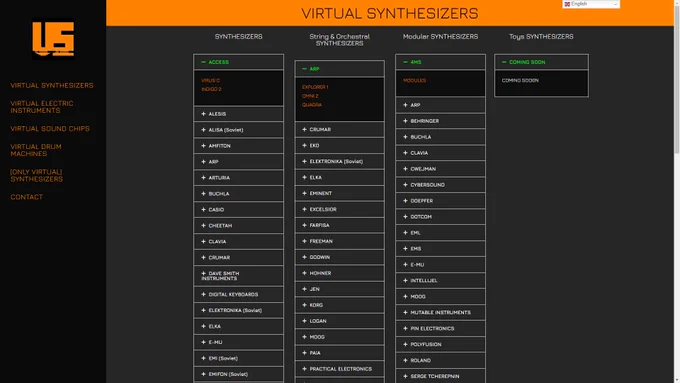This screenshot has width=680, height=383.
Task: Open Virtual Synthesizers menu item
Action: point(52,85)
